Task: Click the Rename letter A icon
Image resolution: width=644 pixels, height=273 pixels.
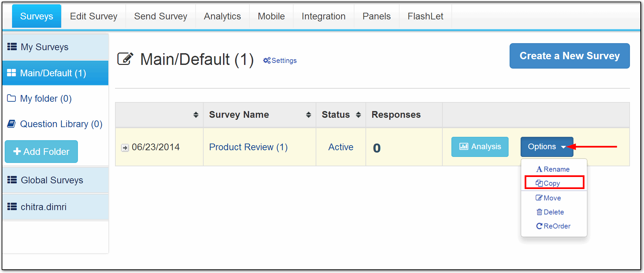Action: click(539, 169)
